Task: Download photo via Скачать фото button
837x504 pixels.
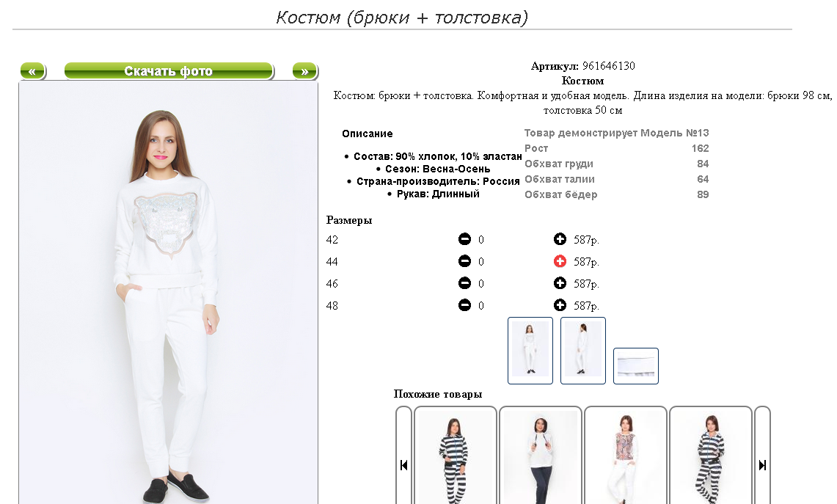Action: 169,71
